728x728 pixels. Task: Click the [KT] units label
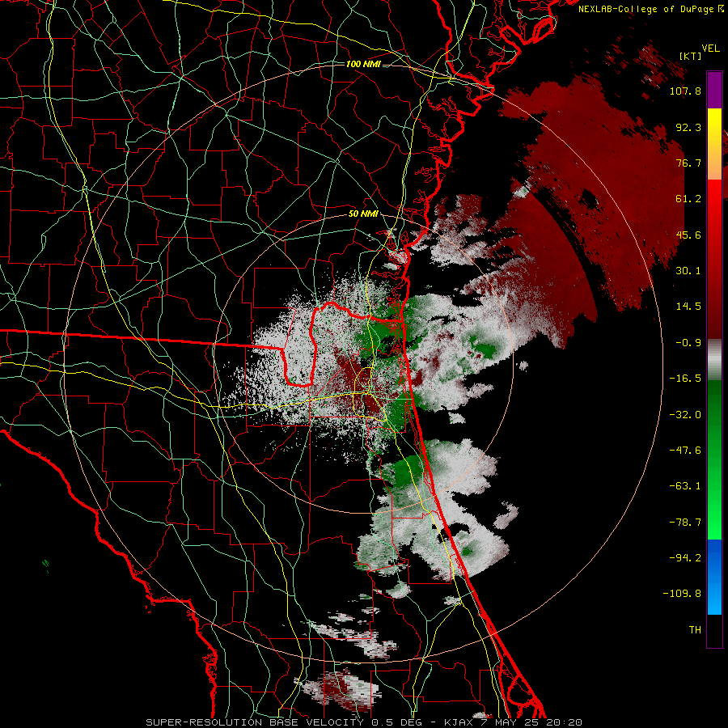tap(691, 56)
